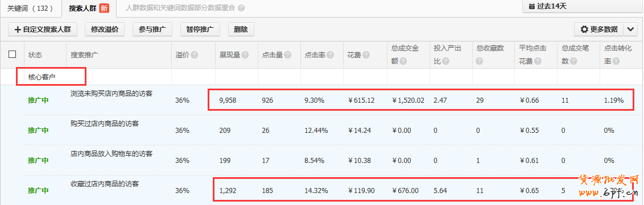
Task: Click help icon after 数据重合 notice
Action: pos(241,8)
